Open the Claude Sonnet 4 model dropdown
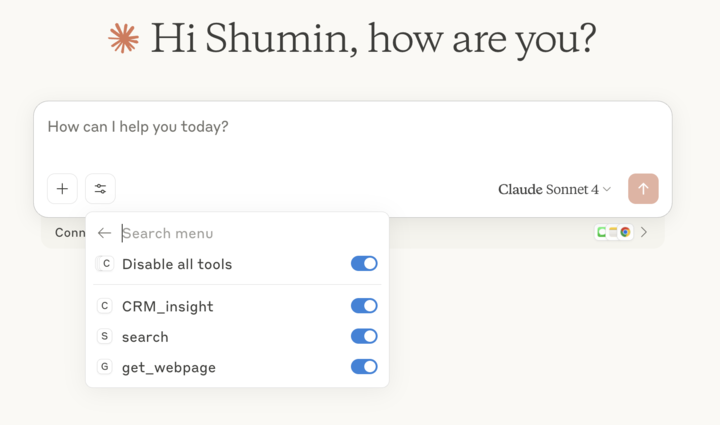The height and width of the screenshot is (425, 720). point(554,189)
